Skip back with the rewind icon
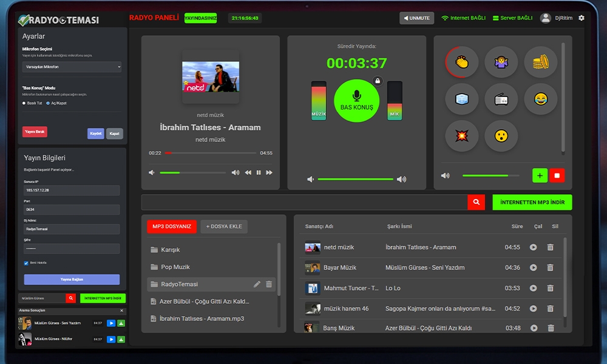Image resolution: width=607 pixels, height=364 pixels. coord(248,172)
